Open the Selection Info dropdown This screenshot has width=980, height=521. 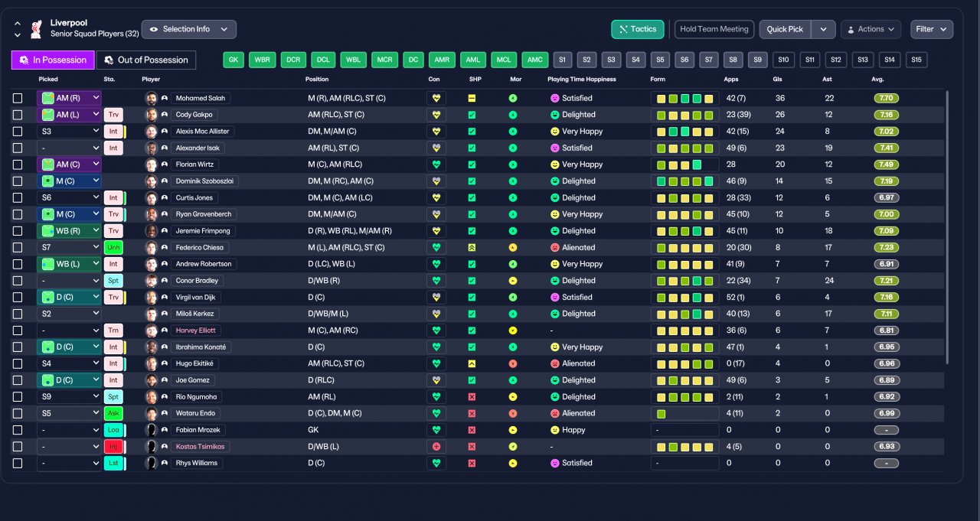coord(189,29)
